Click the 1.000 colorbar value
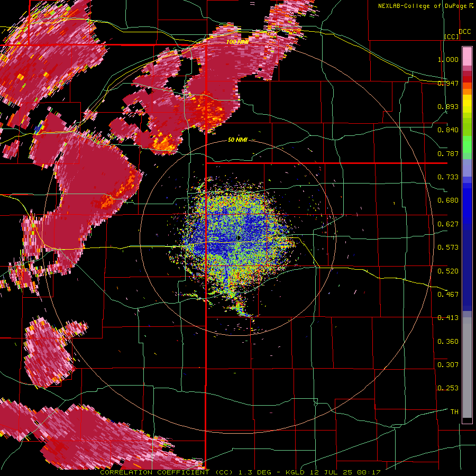The width and height of the screenshot is (476, 476). pyautogui.click(x=448, y=59)
